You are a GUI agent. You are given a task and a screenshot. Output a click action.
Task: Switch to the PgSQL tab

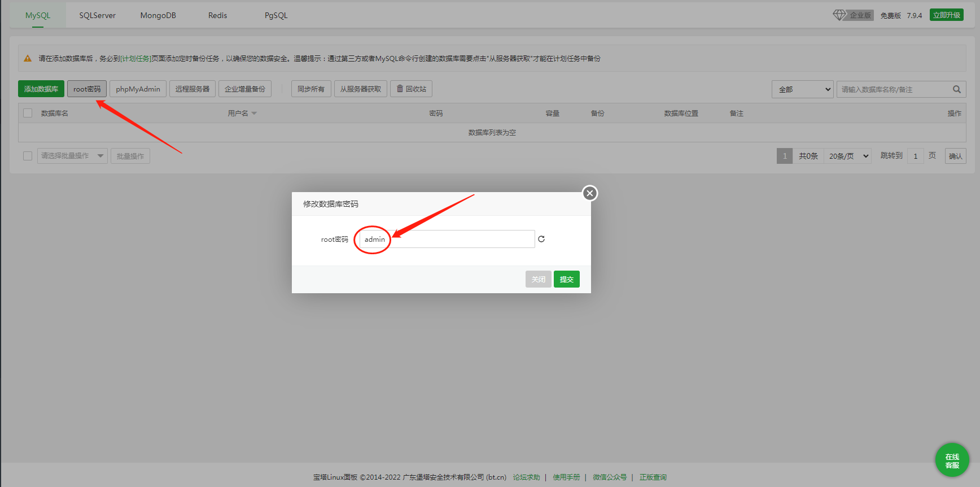point(276,15)
